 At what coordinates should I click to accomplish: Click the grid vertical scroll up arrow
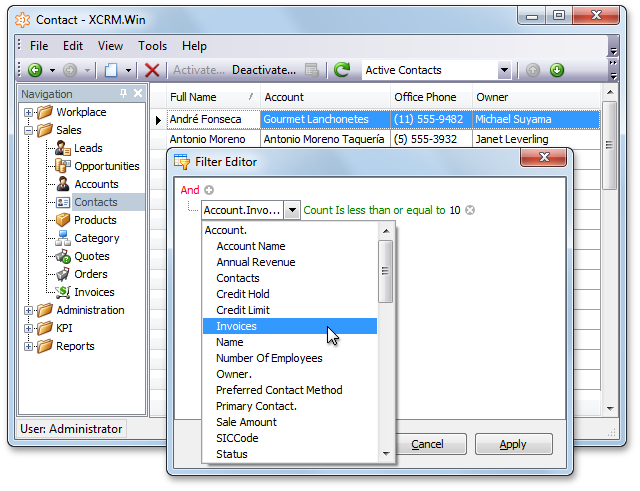pyautogui.click(x=610, y=92)
